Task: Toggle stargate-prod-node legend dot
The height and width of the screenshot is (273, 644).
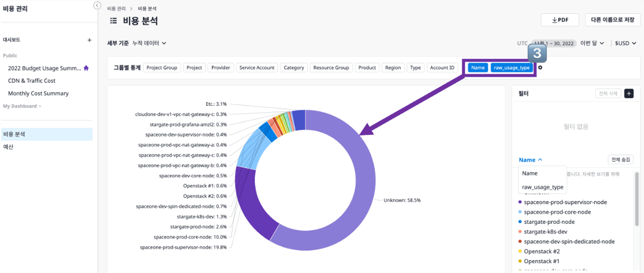Action: (520, 222)
